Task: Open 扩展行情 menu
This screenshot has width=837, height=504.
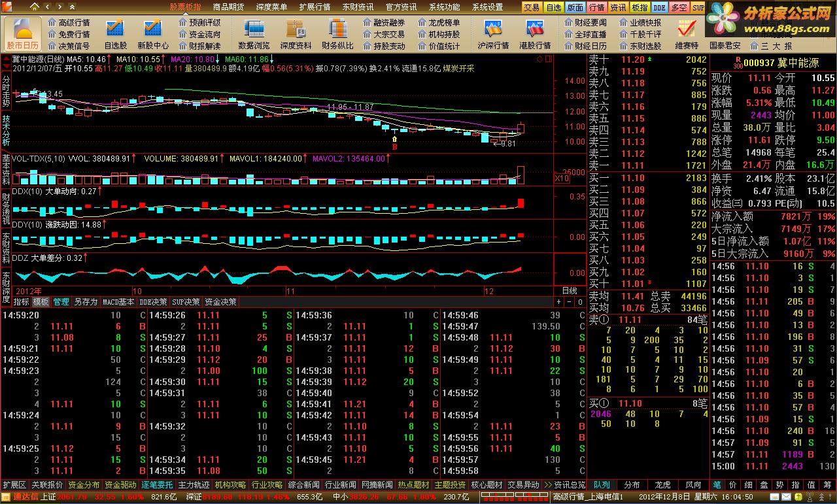Action: click(315, 7)
